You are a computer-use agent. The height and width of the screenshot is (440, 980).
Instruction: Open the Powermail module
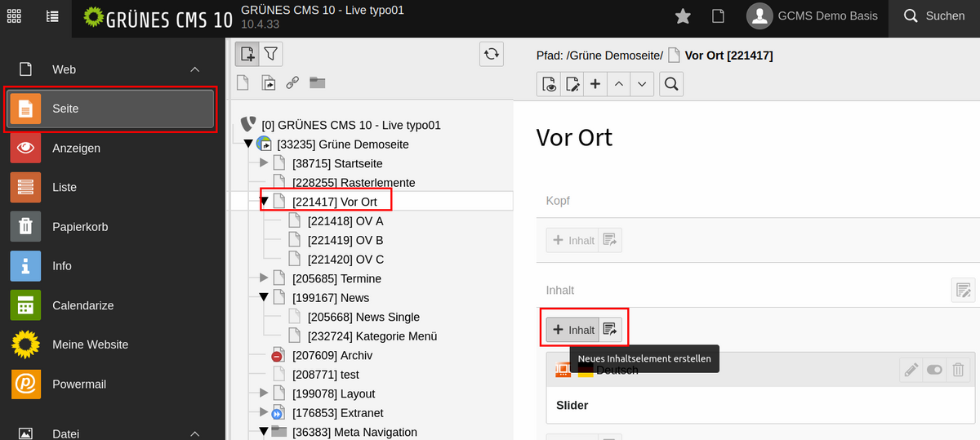111,384
